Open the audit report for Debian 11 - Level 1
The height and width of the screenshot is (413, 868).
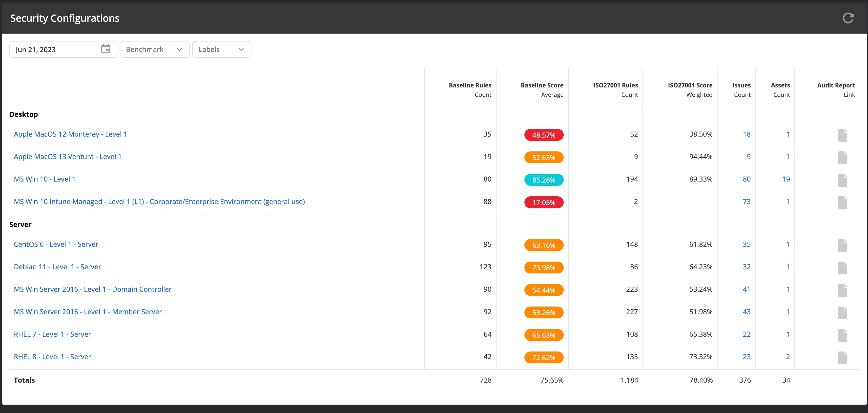pyautogui.click(x=843, y=268)
